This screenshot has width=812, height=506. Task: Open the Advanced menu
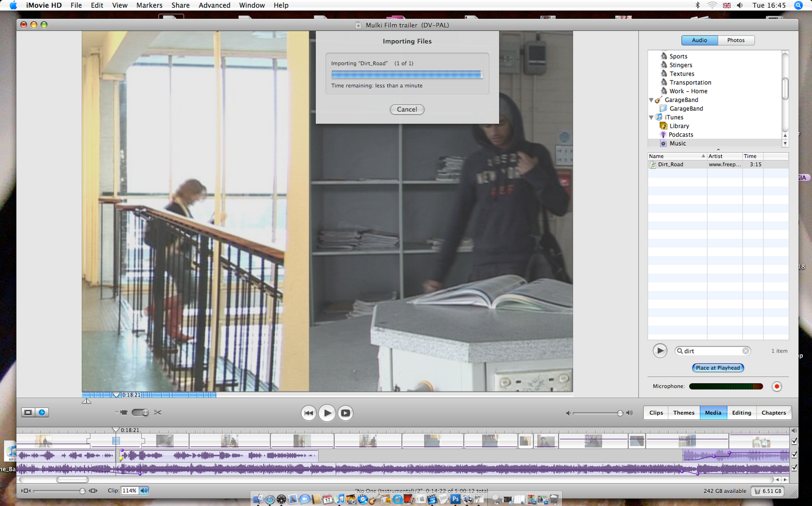pyautogui.click(x=214, y=5)
